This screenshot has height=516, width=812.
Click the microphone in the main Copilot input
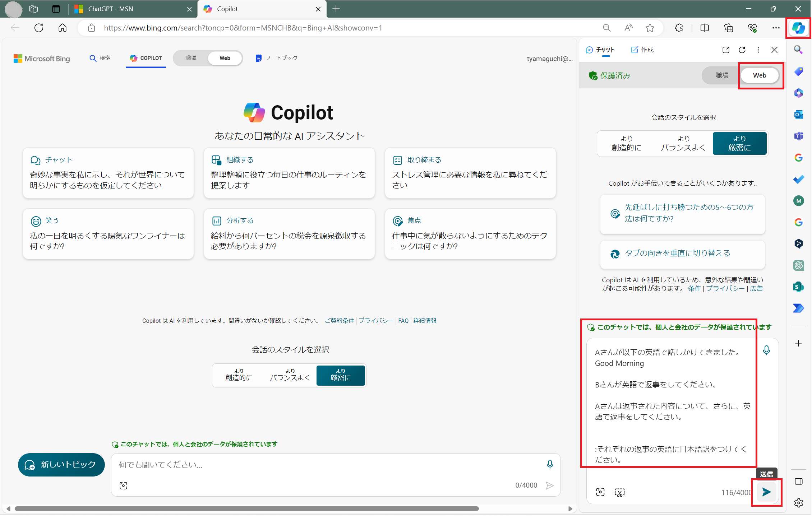click(550, 464)
